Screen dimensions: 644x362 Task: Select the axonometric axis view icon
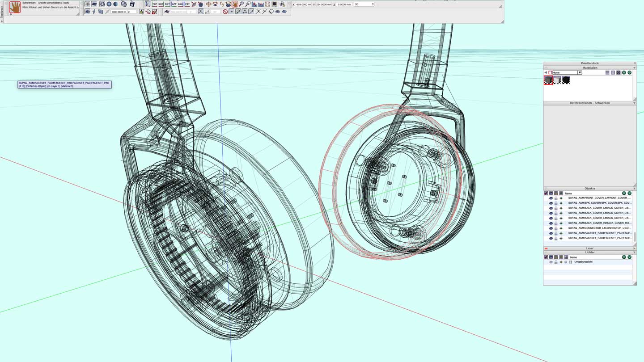pos(148,4)
